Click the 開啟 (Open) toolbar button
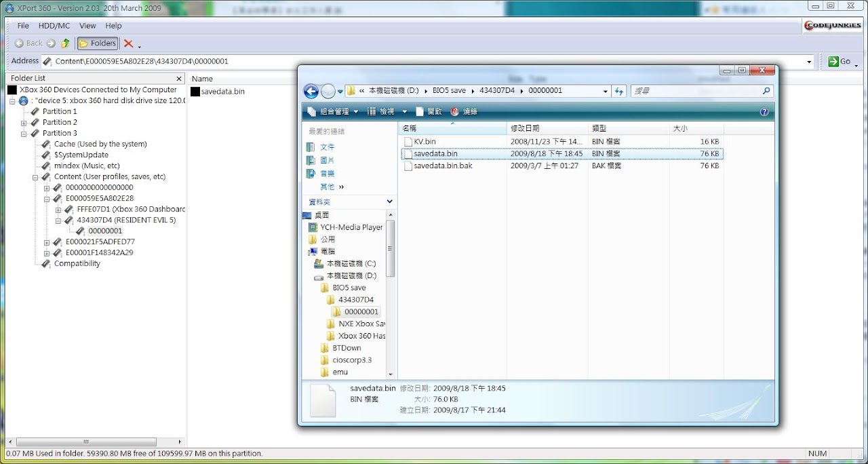 coord(429,111)
